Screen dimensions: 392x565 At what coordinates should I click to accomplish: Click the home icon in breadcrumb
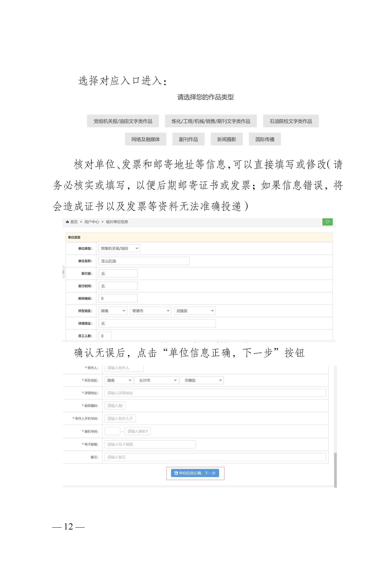(x=67, y=222)
